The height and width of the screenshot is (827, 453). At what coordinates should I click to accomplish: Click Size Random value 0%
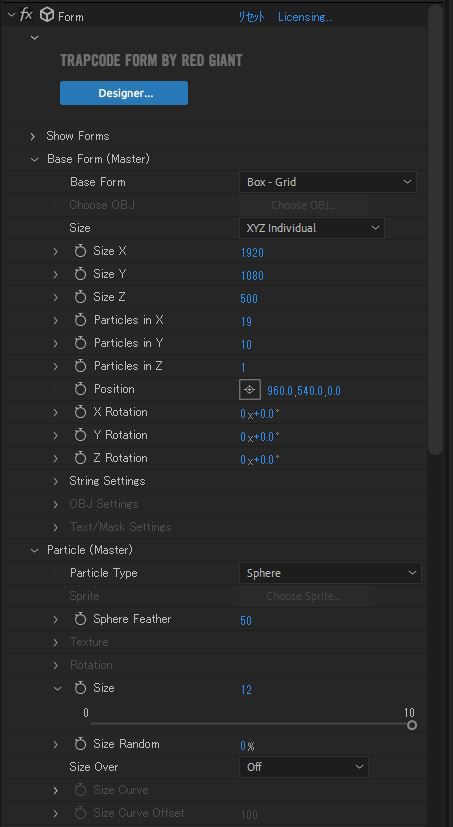[247, 746]
